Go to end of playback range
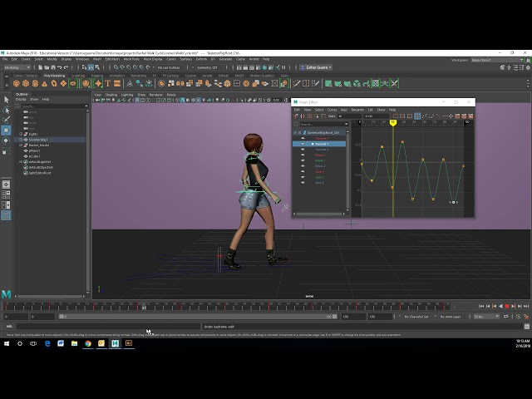The height and width of the screenshot is (399, 532). click(526, 307)
